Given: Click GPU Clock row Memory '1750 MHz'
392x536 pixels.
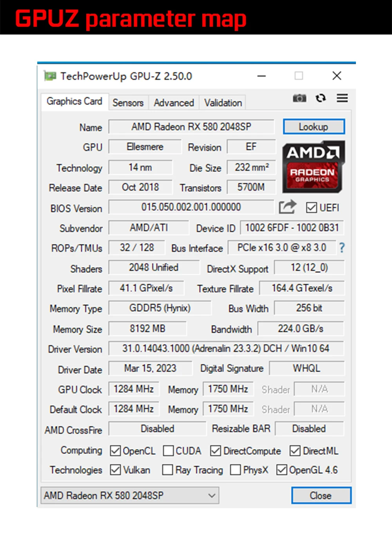Looking at the screenshot, I should 228,389.
